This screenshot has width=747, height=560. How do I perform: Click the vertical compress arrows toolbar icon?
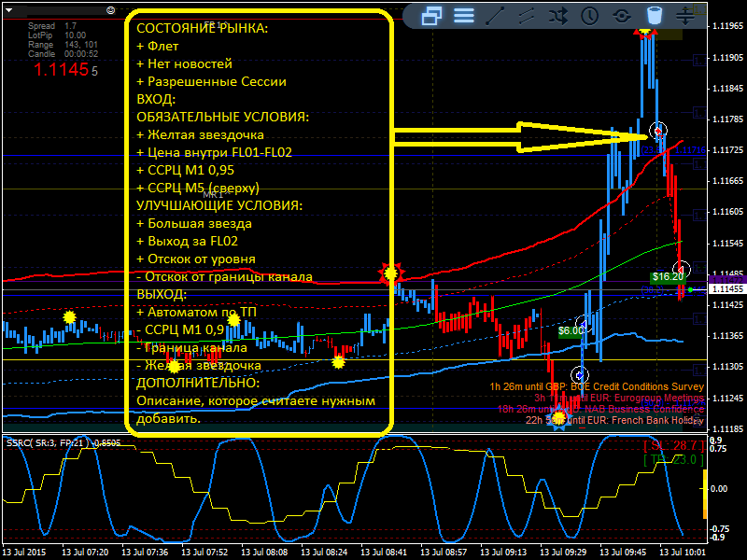[x=684, y=16]
